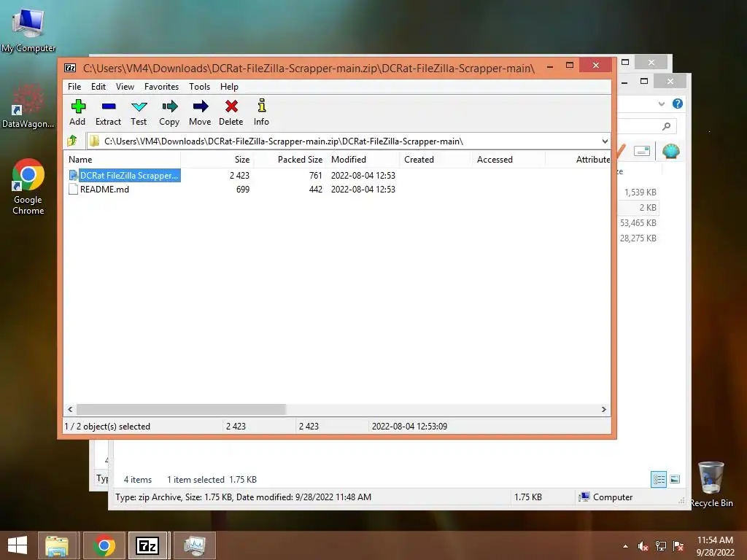Viewport: 747px width, 560px height.
Task: Click the taskbar clock showing 11:54 AM
Action: pos(715,545)
